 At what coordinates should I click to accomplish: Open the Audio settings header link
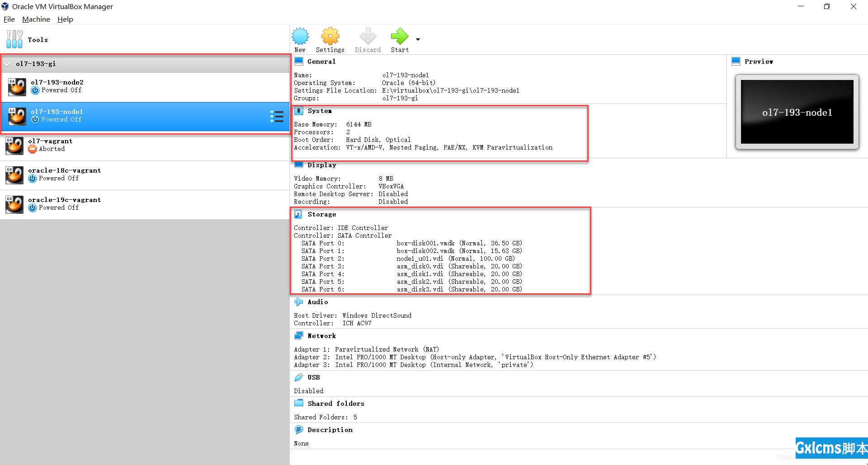[x=318, y=302]
